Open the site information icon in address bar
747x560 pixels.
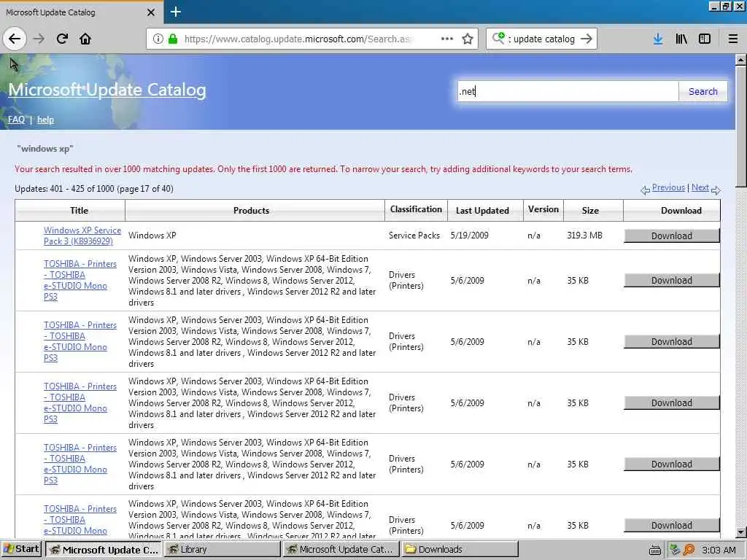[158, 39]
